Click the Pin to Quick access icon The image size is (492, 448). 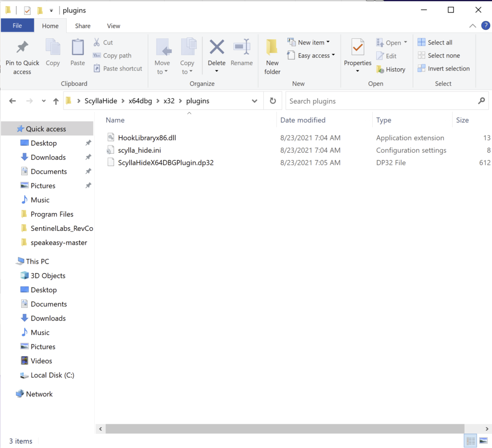22,48
